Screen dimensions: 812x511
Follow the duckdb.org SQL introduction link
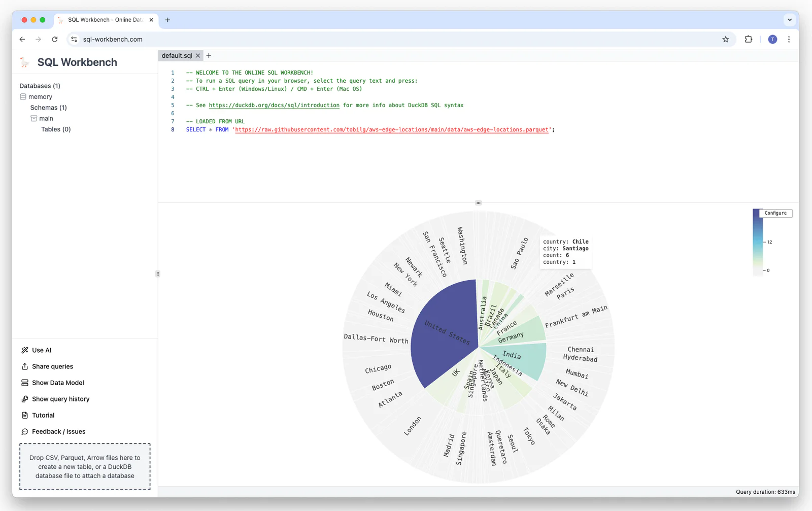click(274, 105)
